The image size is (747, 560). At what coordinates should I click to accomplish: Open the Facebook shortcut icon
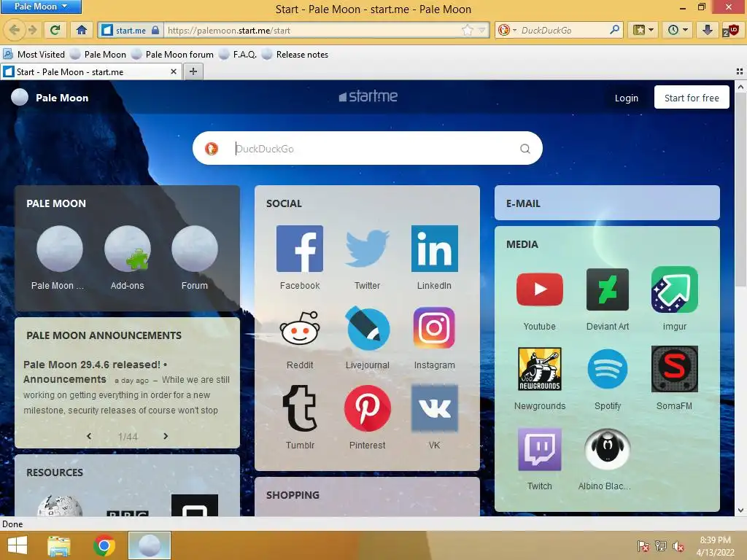pyautogui.click(x=299, y=249)
